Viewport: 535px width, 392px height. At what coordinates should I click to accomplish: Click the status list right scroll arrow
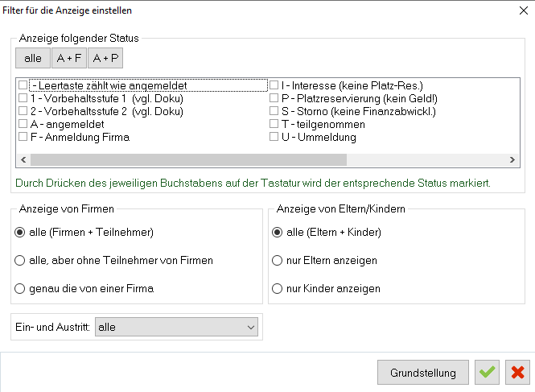pos(512,160)
